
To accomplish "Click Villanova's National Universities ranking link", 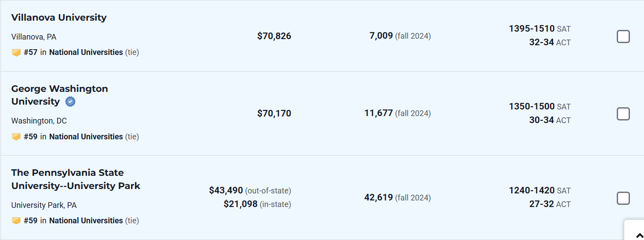I will pos(86,52).
